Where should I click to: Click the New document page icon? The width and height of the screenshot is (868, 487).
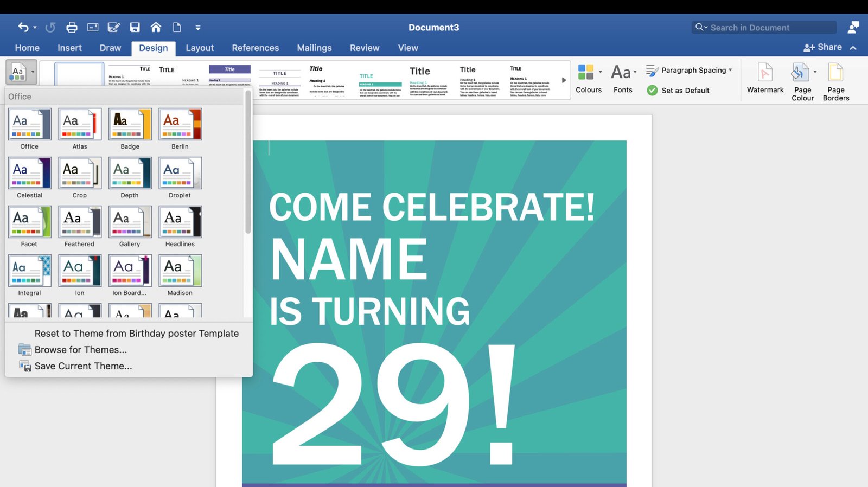(177, 27)
